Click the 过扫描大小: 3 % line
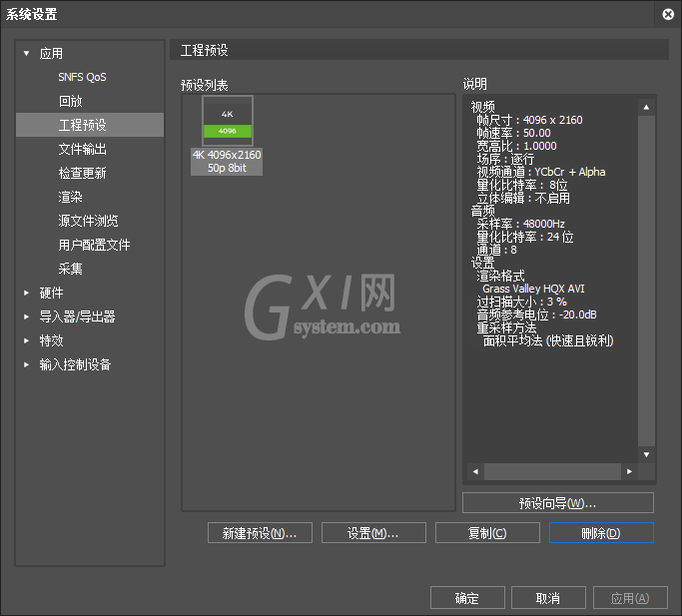This screenshot has height=616, width=682. tap(522, 302)
